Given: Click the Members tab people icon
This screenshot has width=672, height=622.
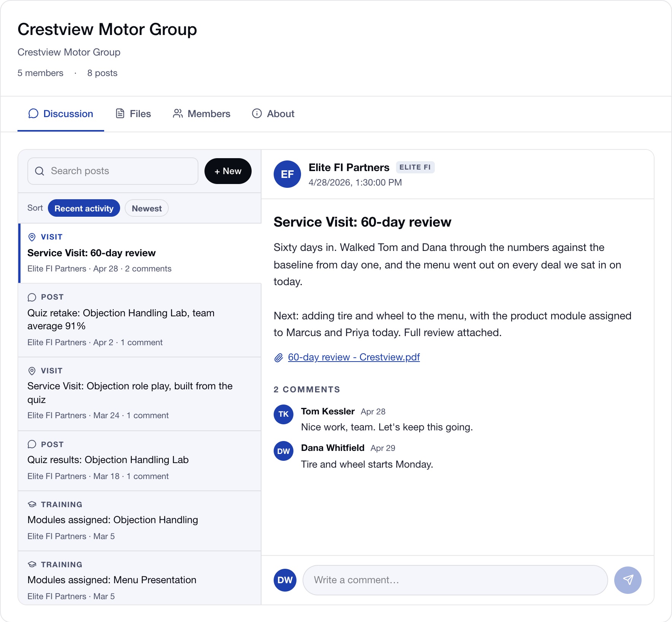Looking at the screenshot, I should 178,114.
